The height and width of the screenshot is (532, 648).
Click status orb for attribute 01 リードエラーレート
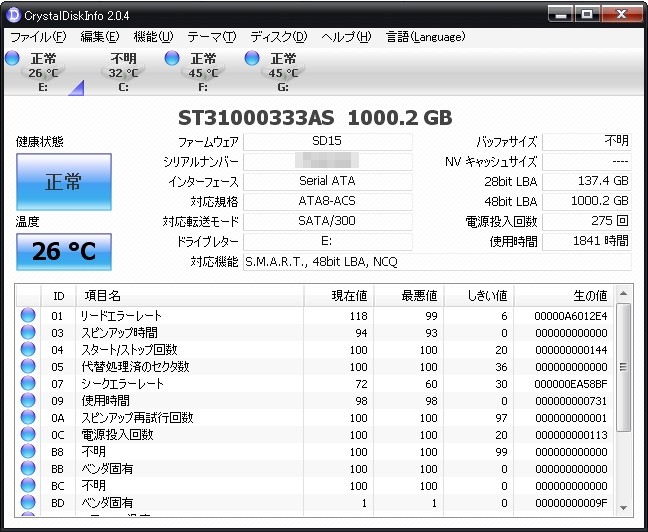(28, 316)
